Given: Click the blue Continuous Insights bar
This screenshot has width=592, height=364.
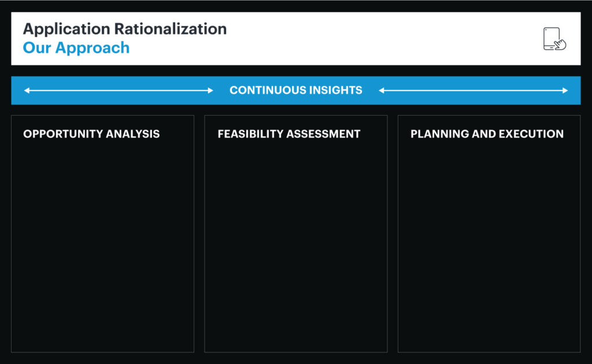Looking at the screenshot, I should [x=296, y=90].
